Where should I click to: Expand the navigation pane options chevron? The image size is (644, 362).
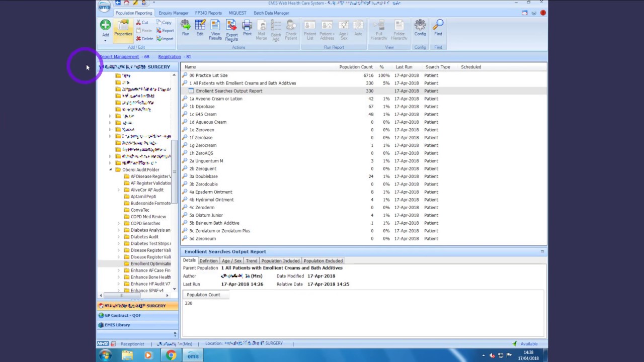coord(175,333)
